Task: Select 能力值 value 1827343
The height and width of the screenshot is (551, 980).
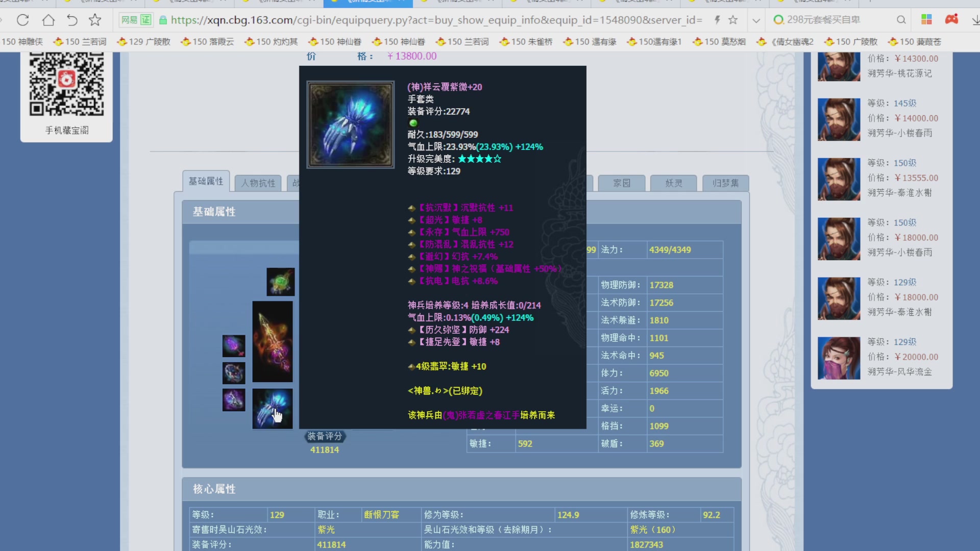Action: [x=646, y=545]
